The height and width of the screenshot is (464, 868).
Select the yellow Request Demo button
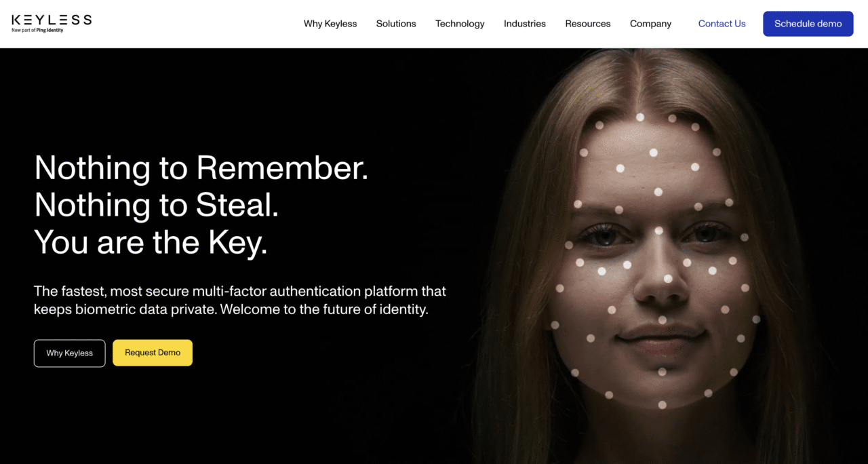tap(153, 353)
